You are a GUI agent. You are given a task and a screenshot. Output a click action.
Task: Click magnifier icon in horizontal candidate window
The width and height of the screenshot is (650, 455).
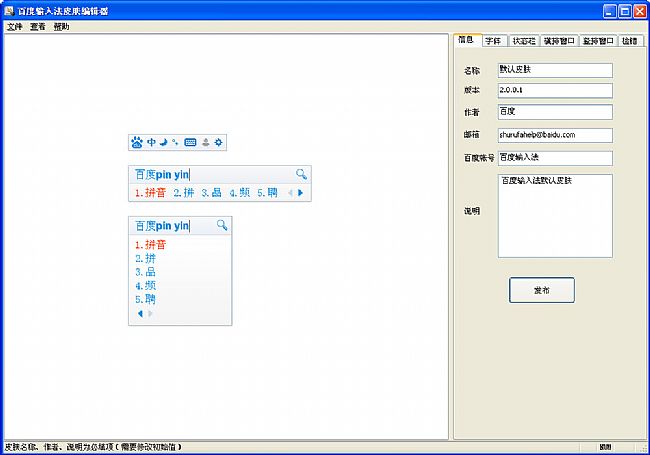(301, 174)
